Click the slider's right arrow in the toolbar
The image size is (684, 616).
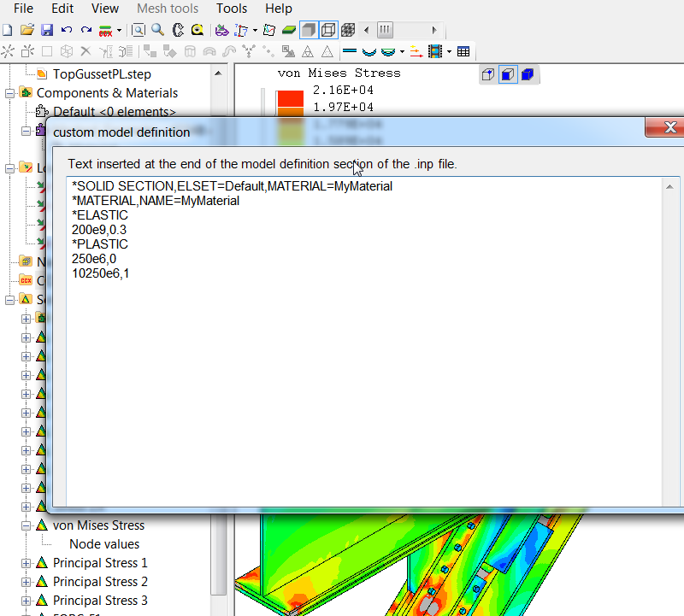tap(434, 30)
